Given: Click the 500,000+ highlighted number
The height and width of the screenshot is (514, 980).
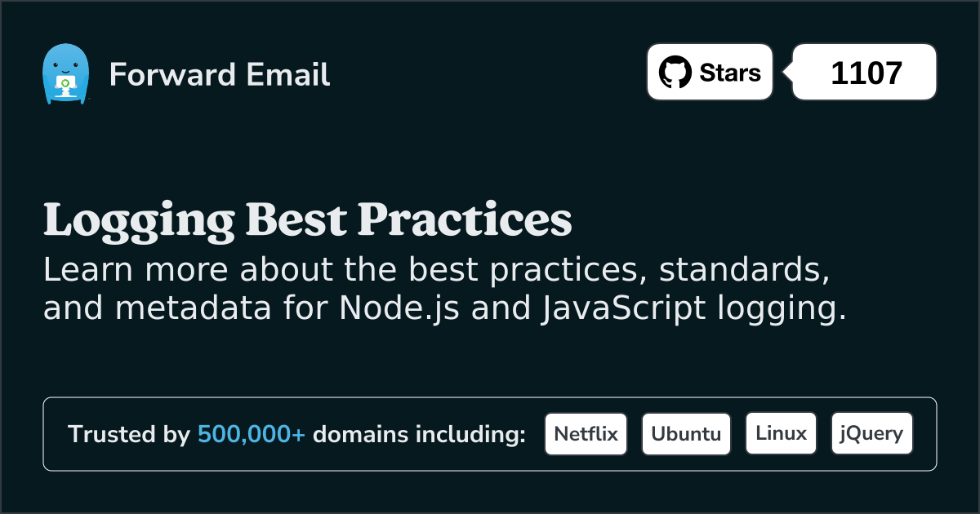Looking at the screenshot, I should tap(252, 435).
